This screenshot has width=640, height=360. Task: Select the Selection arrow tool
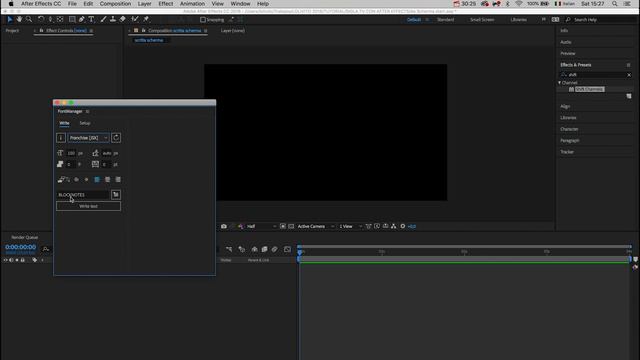(x=9, y=19)
